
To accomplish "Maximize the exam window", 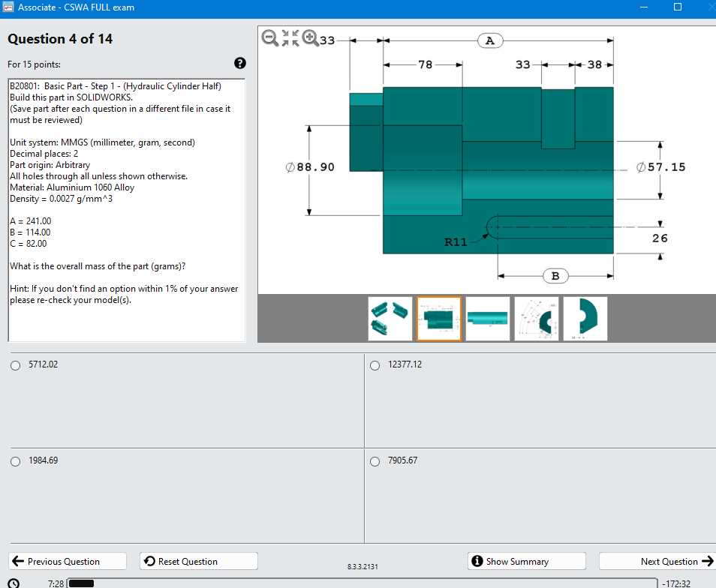I will click(678, 7).
